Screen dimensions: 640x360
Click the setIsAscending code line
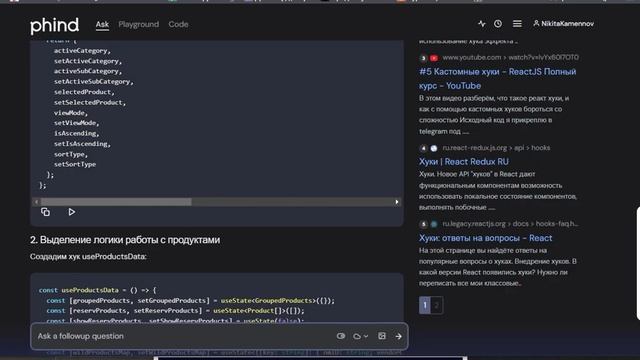click(x=82, y=144)
